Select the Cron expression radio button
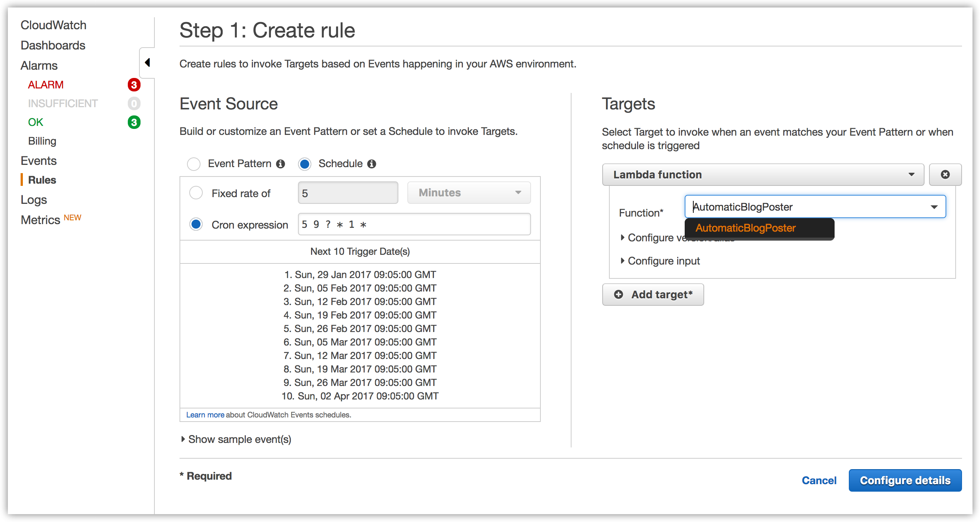The image size is (980, 522). click(x=196, y=224)
